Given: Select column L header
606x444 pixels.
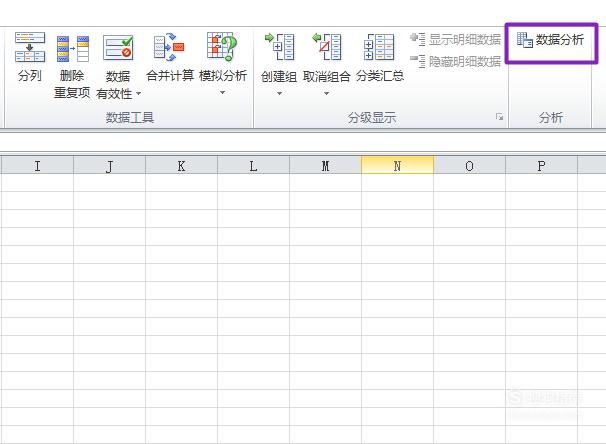Looking at the screenshot, I should (253, 166).
